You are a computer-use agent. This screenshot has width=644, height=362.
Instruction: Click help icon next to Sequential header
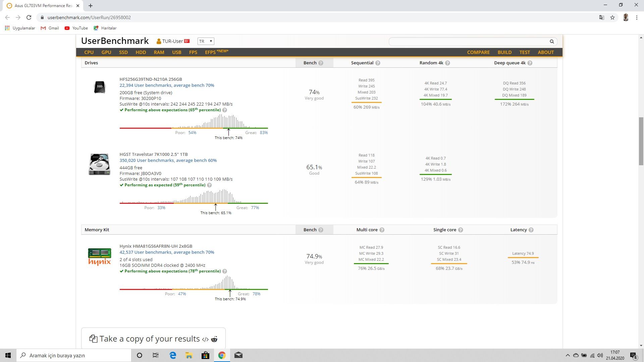click(378, 63)
